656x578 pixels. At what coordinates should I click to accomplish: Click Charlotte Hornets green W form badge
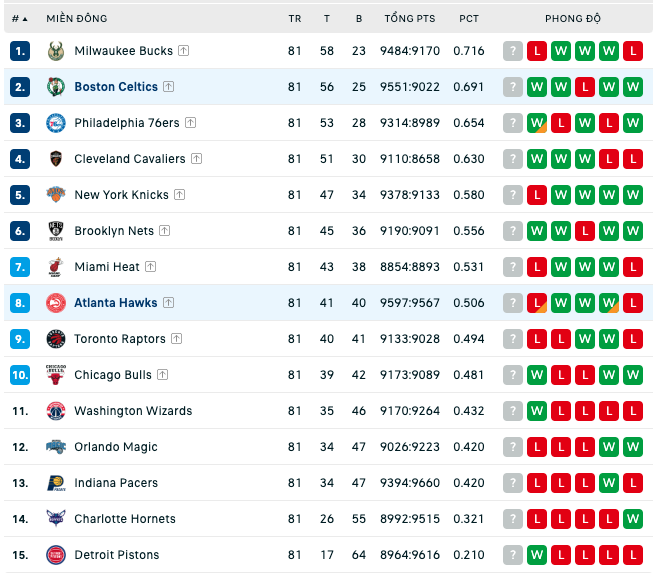click(633, 519)
